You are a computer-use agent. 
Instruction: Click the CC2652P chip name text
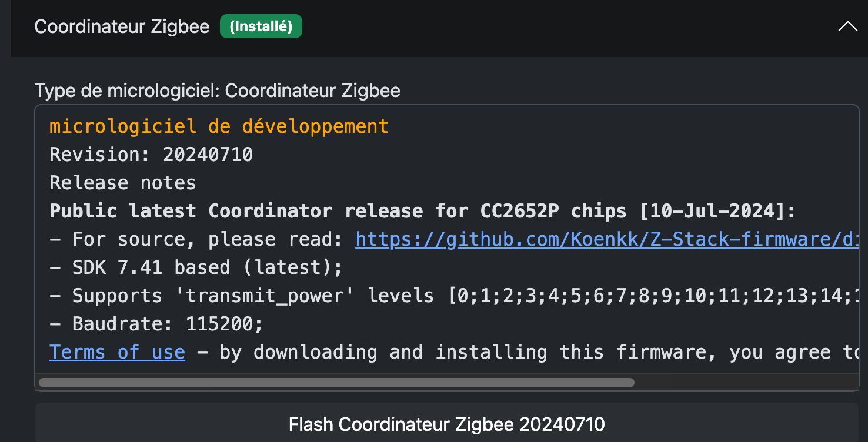point(520,211)
